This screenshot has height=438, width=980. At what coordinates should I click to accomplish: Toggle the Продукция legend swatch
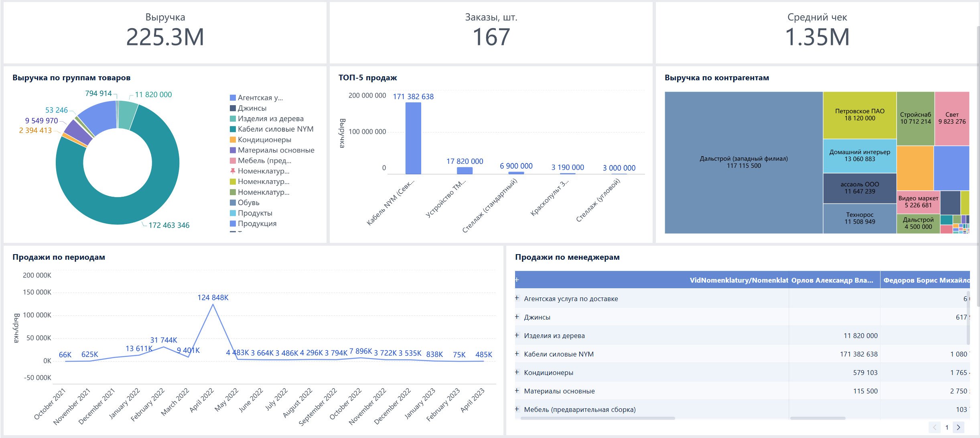(233, 223)
